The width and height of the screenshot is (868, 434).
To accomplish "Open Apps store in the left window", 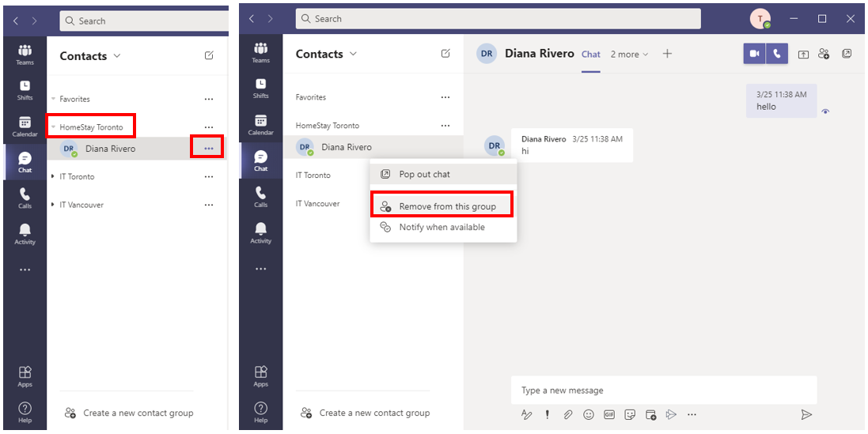I will (25, 377).
